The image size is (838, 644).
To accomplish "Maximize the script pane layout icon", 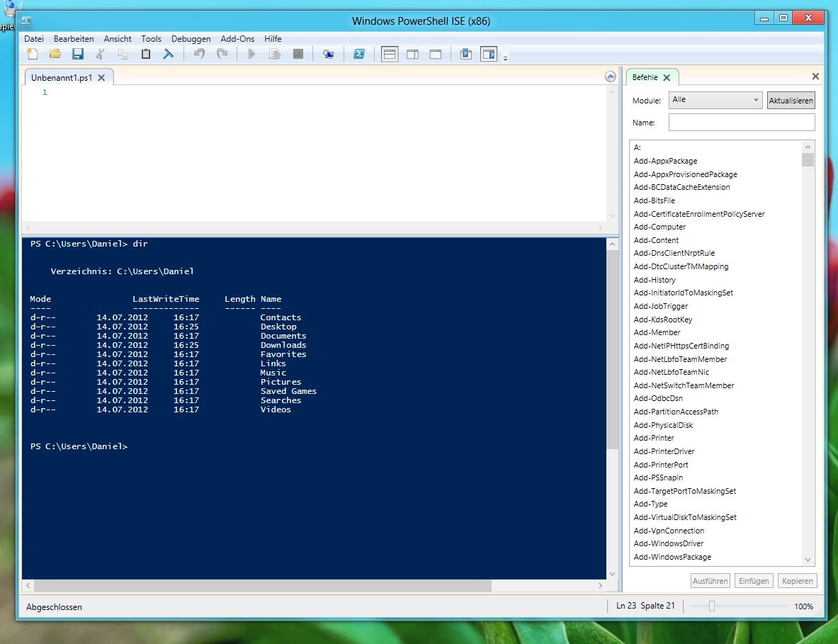I will pyautogui.click(x=436, y=54).
